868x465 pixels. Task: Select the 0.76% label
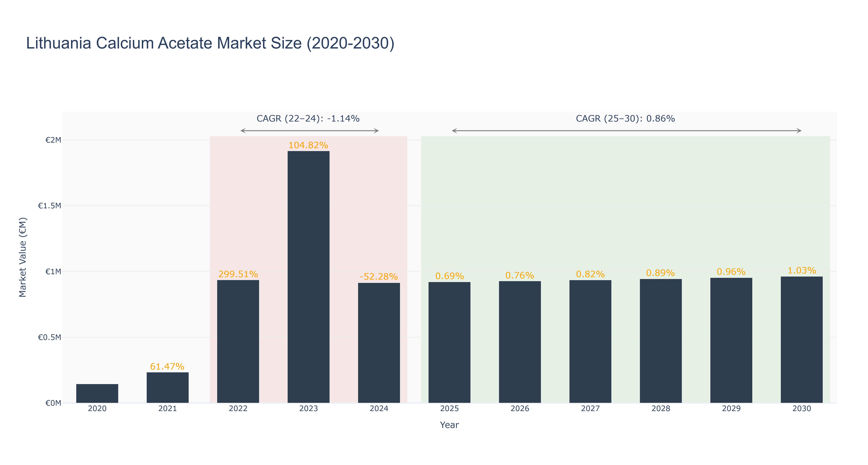pos(520,275)
